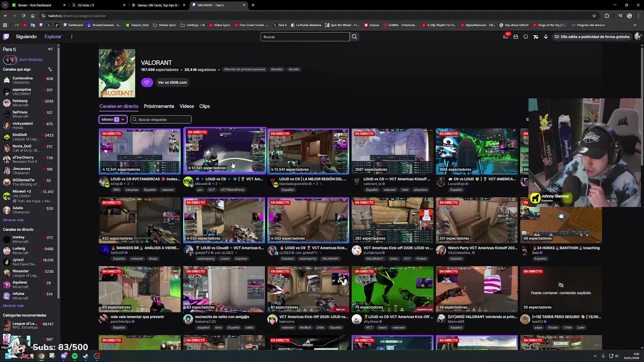Image resolution: width=644 pixels, height=362 pixels.
Task: Click Abrir historias link
Action: coord(31,59)
